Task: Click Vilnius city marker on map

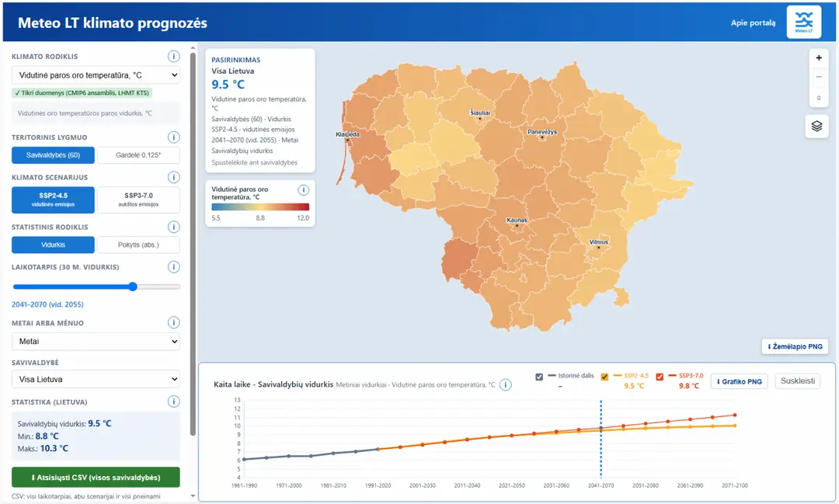Action: tap(599, 247)
